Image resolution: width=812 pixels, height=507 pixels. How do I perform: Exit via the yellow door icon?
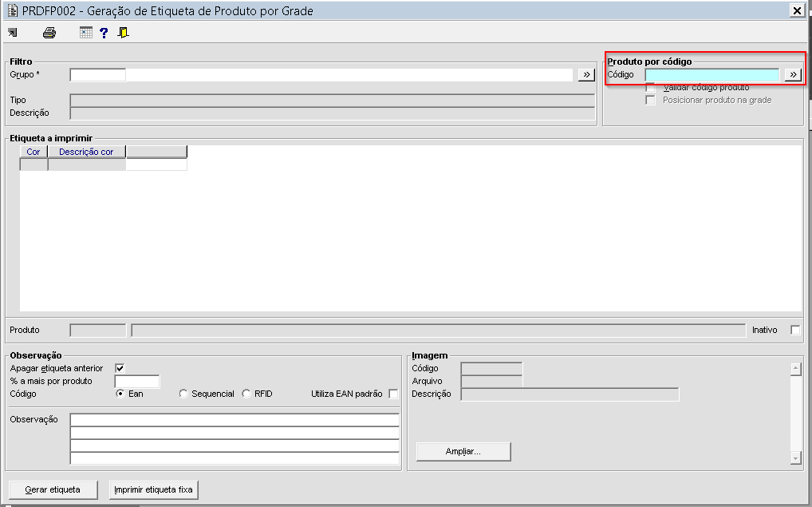click(x=124, y=33)
